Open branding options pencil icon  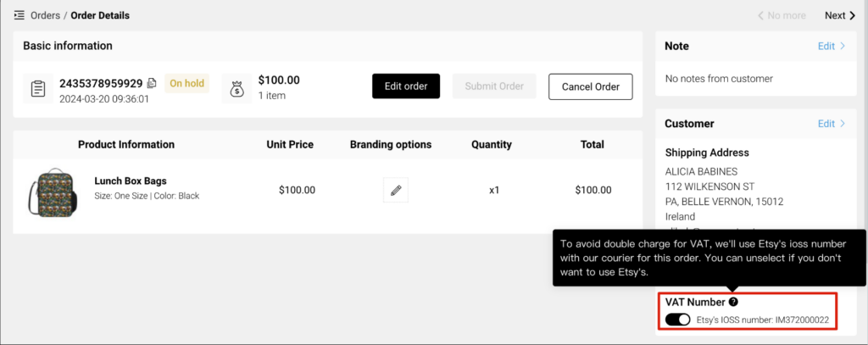pyautogui.click(x=395, y=191)
